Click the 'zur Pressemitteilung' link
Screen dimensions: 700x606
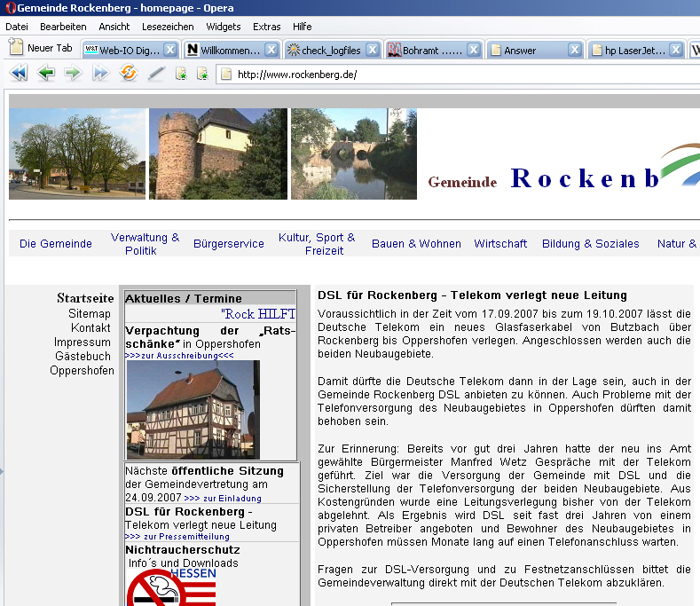pos(177,537)
